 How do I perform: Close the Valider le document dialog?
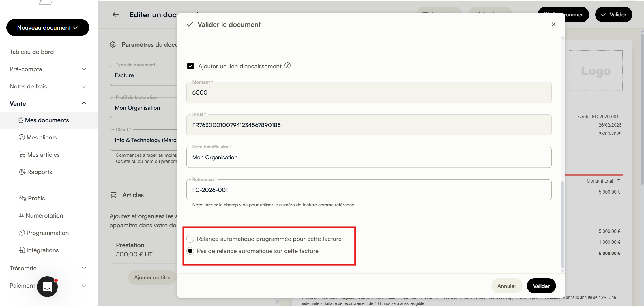coord(553,24)
